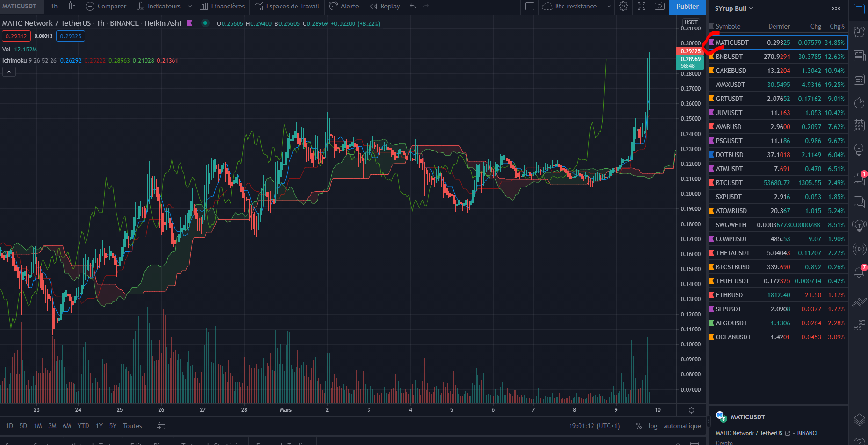Select CAKEBUSD in the watchlist
The image size is (868, 445).
(778, 71)
